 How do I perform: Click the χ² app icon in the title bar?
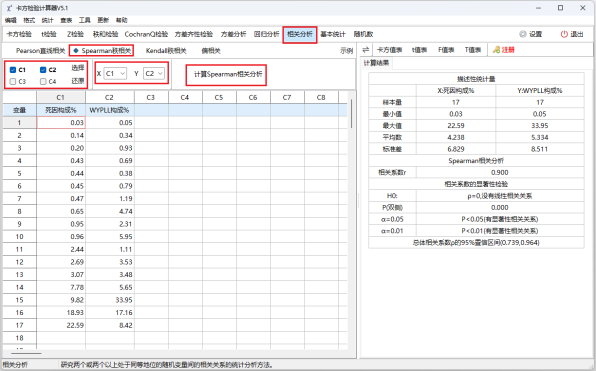click(9, 8)
